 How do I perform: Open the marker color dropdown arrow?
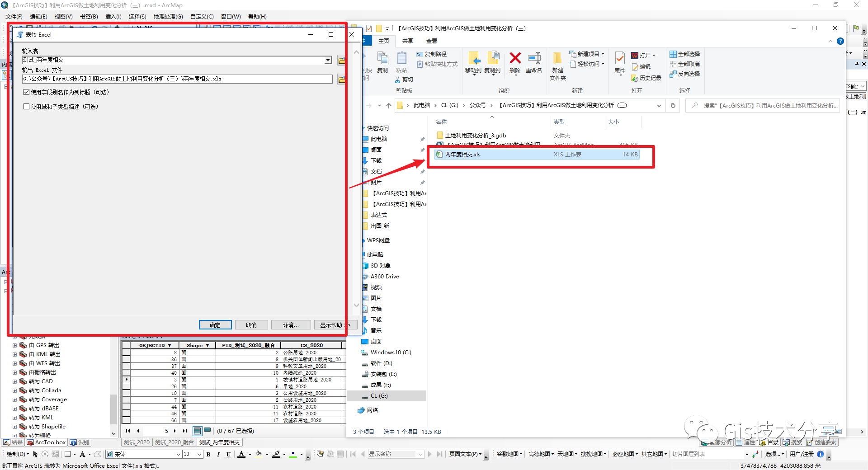pos(301,454)
